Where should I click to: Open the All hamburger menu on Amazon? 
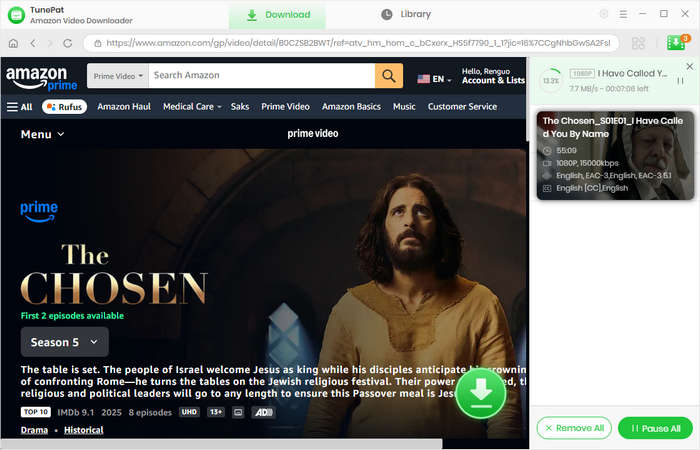(x=20, y=107)
